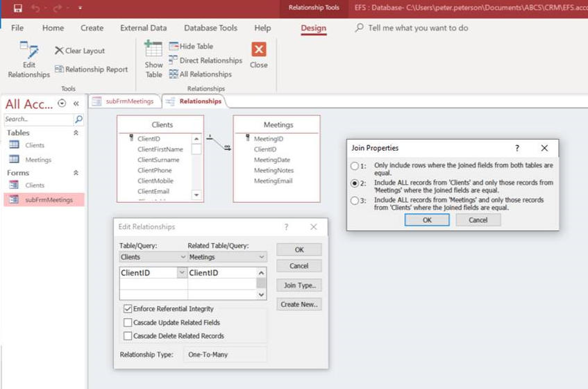
Task: Enable Cascade Update Related Fields
Action: [128, 322]
